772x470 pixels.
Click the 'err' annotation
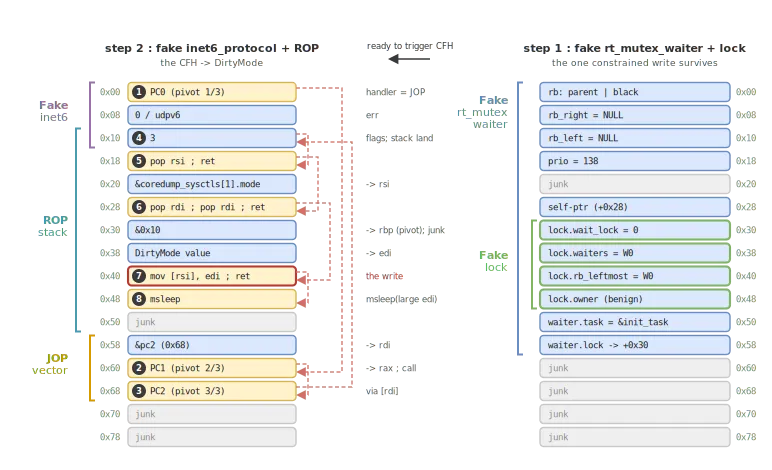point(372,115)
